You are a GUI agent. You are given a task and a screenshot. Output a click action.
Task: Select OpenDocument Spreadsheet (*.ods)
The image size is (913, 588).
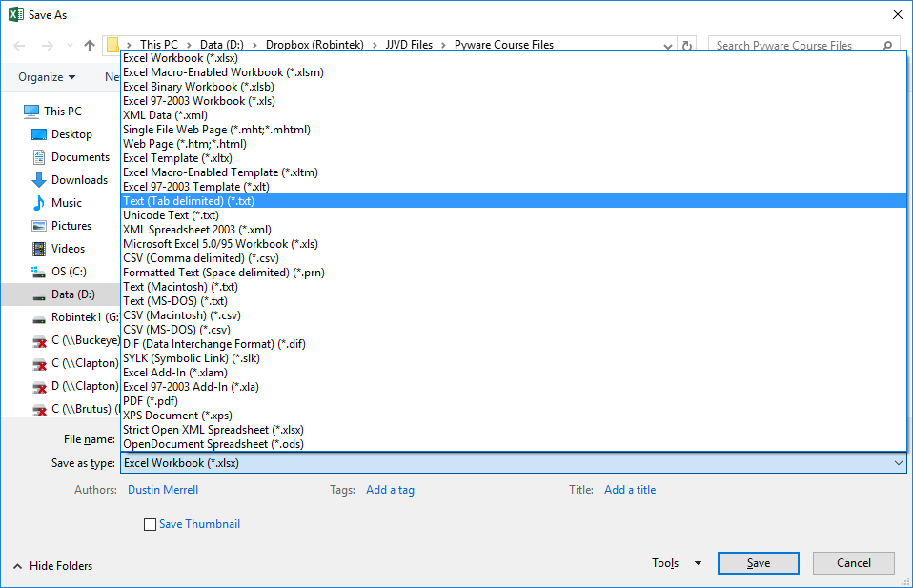pyautogui.click(x=514, y=443)
